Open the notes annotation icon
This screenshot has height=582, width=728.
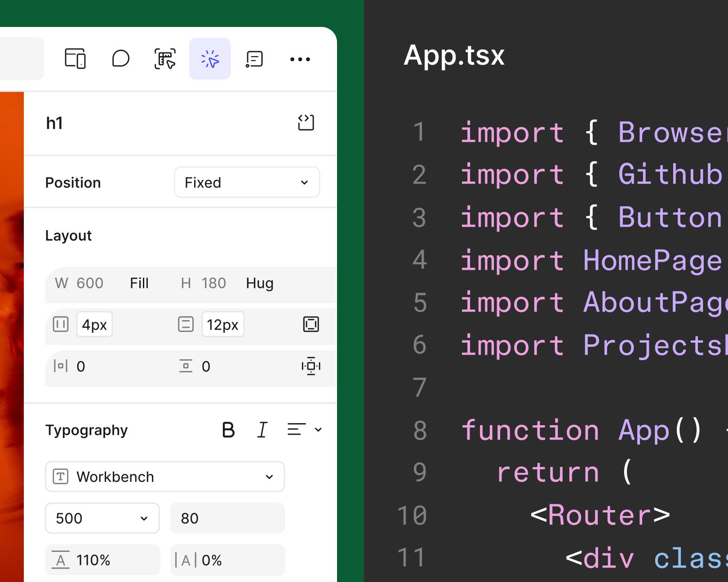coord(254,59)
